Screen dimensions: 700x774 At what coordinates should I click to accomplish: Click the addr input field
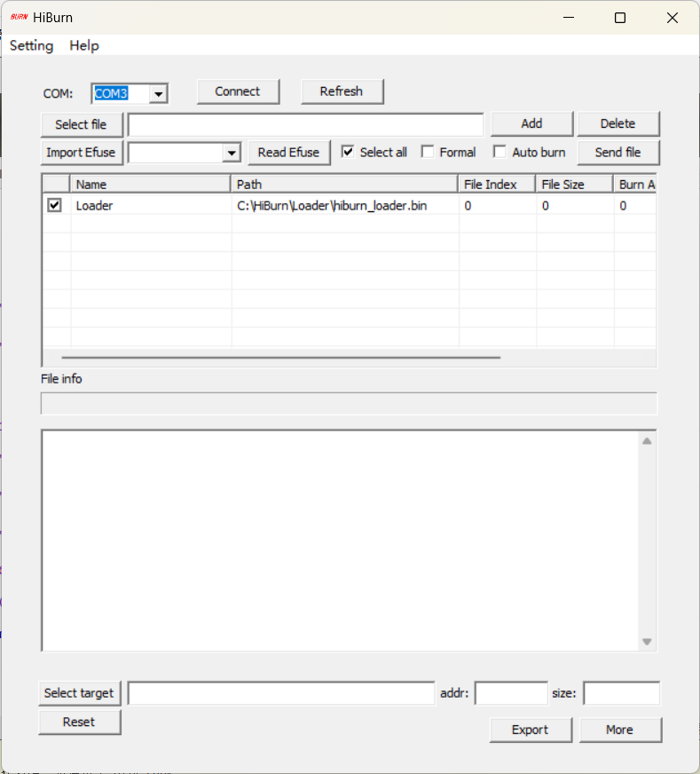click(511, 693)
